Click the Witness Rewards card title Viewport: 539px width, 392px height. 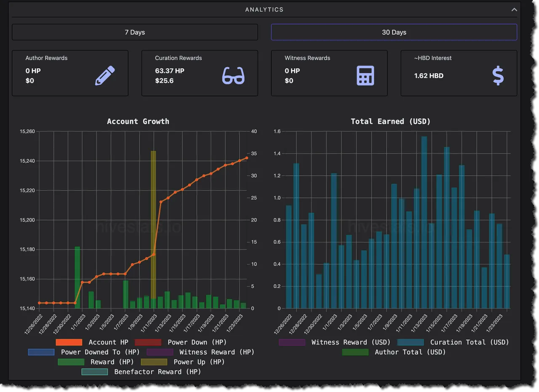click(307, 58)
